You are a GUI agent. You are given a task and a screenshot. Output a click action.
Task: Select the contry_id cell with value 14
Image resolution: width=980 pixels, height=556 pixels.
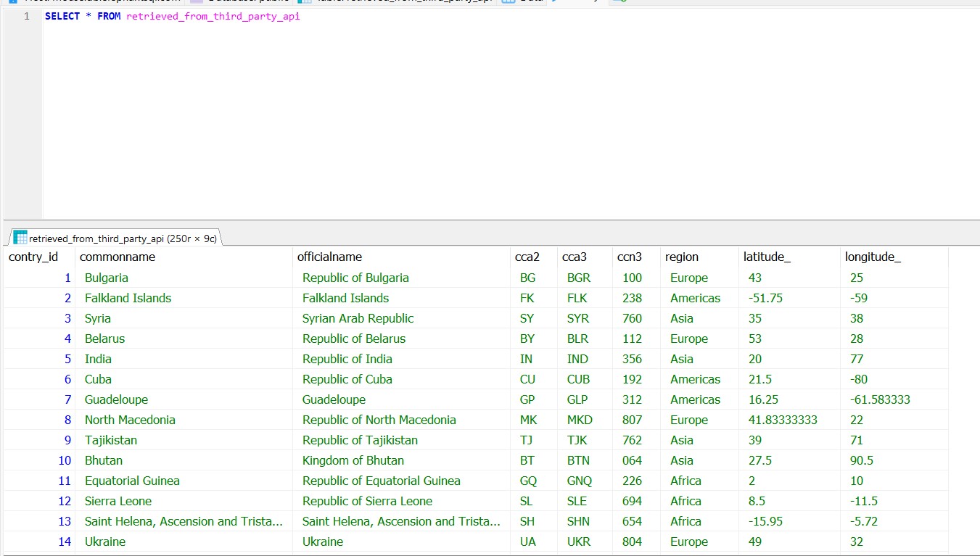pos(39,542)
